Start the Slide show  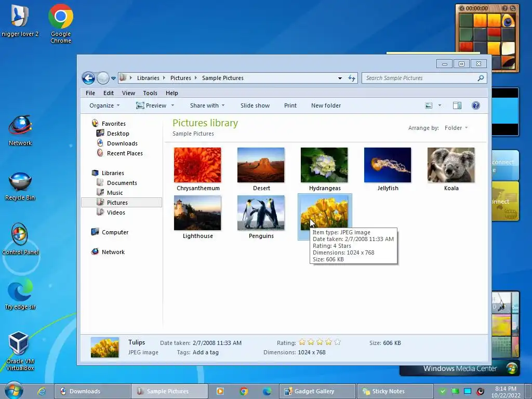click(255, 105)
